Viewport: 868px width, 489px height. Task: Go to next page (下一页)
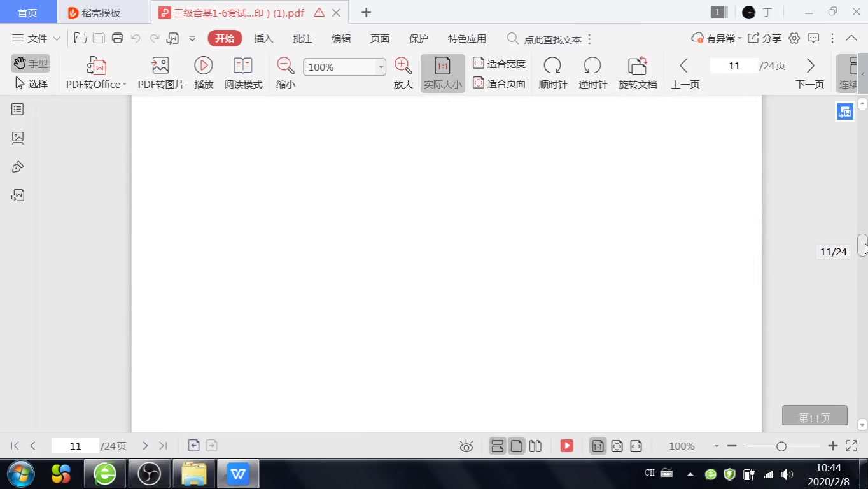click(x=809, y=73)
